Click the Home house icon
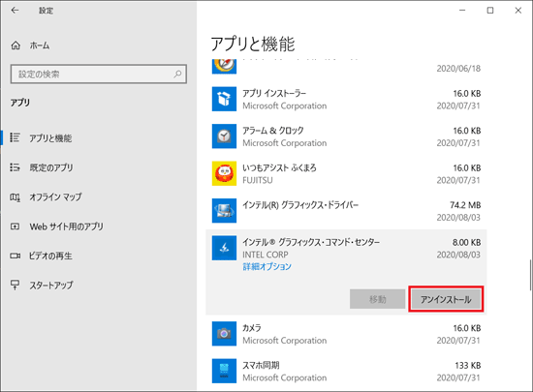The image size is (533, 392). tap(16, 45)
